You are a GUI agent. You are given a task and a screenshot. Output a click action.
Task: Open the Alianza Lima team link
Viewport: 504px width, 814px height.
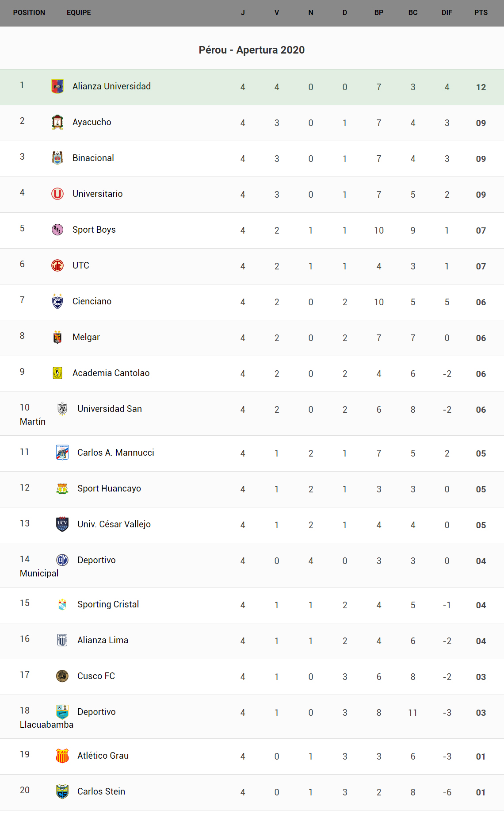point(103,640)
